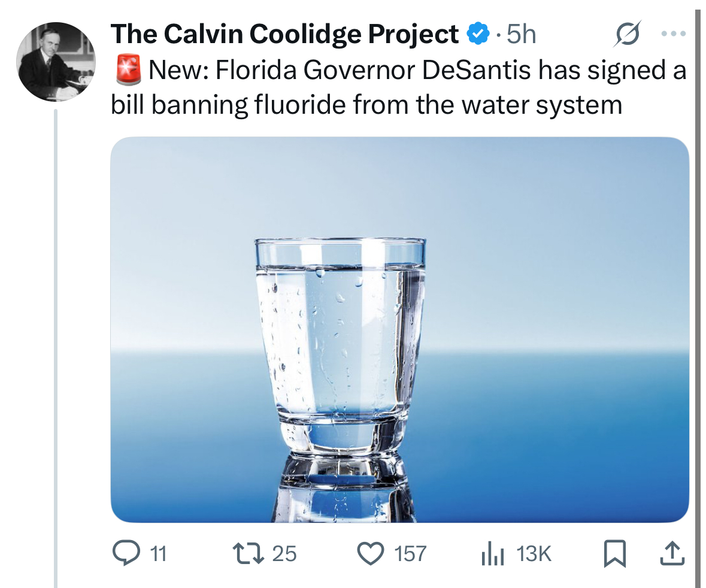Viewport: 706px width, 588px height.
Task: Open the three-dot more options menu
Action: coord(673,34)
